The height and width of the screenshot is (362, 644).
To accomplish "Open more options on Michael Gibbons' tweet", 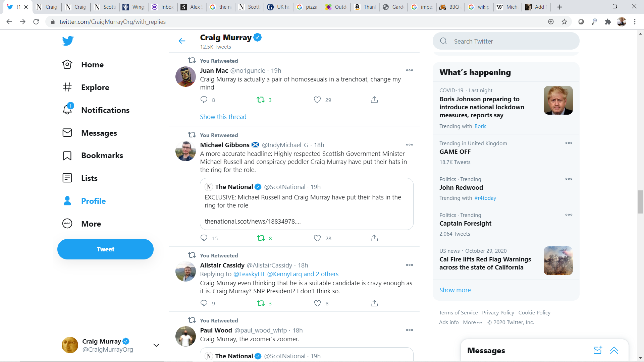I will [410, 145].
